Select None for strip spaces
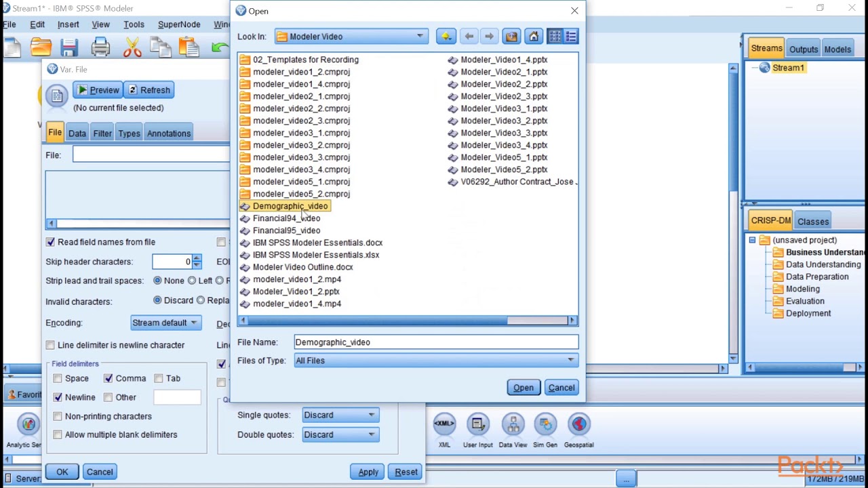The height and width of the screenshot is (488, 868). click(157, 281)
